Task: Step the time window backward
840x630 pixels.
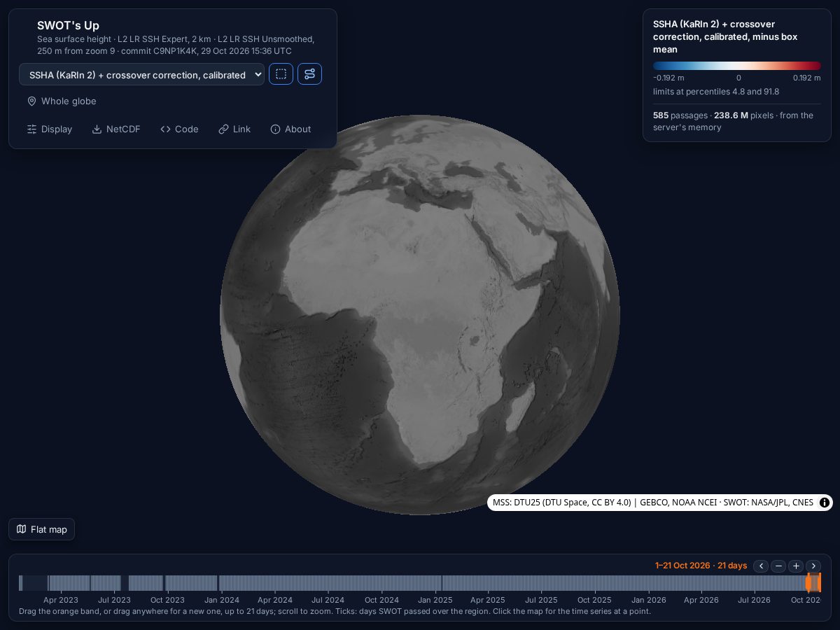Action: pyautogui.click(x=762, y=566)
